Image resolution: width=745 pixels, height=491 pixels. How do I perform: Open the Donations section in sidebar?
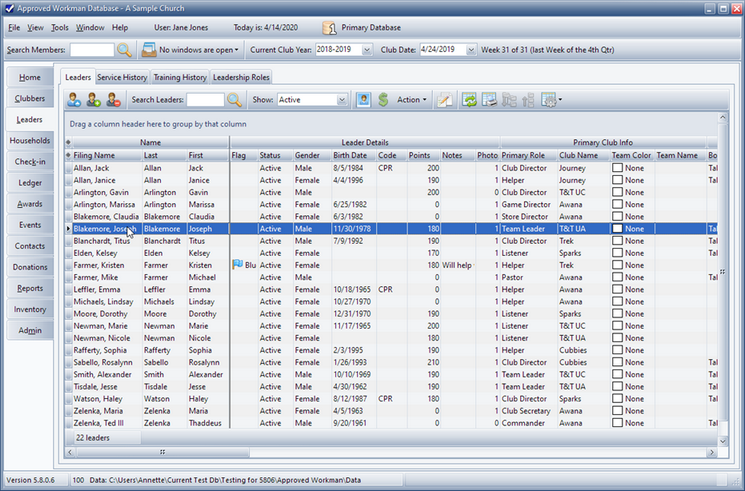pos(30,267)
